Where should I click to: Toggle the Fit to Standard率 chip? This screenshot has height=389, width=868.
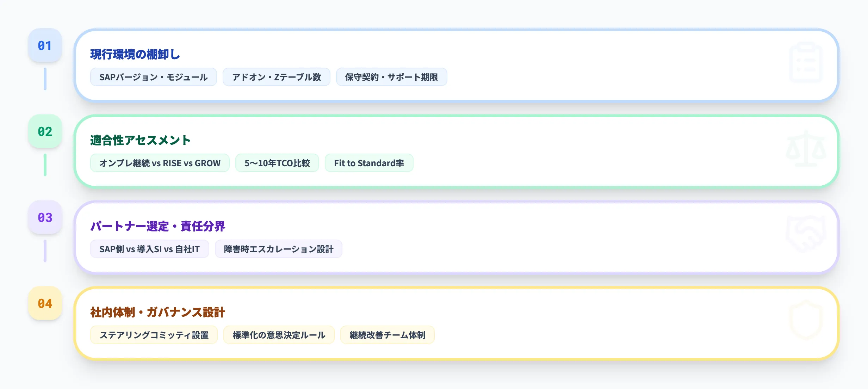(x=369, y=163)
